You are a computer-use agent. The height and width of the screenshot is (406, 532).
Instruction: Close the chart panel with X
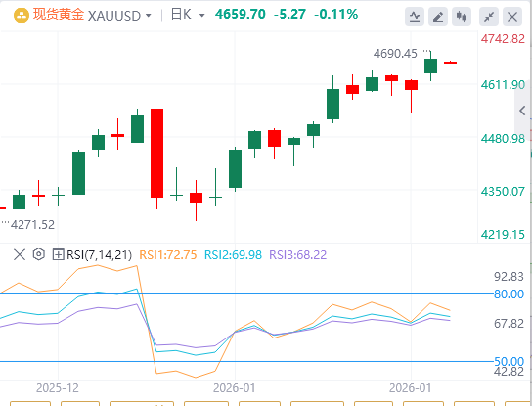(512, 17)
